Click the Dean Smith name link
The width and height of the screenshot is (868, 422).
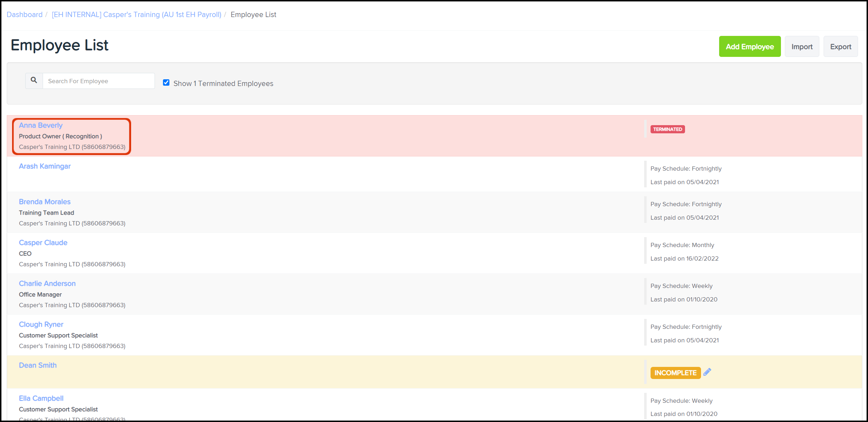38,365
